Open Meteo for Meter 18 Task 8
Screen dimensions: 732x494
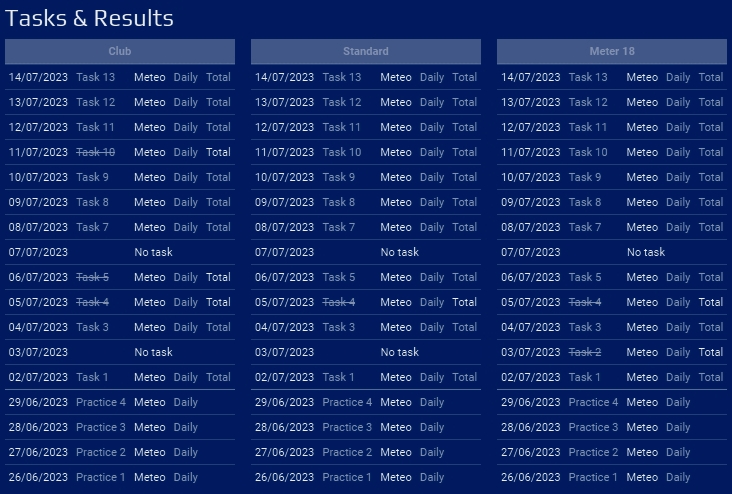tap(642, 202)
